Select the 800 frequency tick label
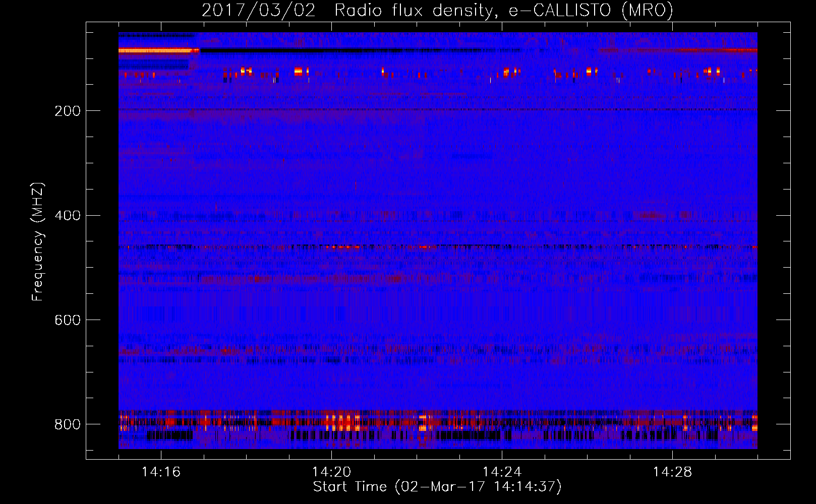The width and height of the screenshot is (816, 504). click(x=68, y=425)
